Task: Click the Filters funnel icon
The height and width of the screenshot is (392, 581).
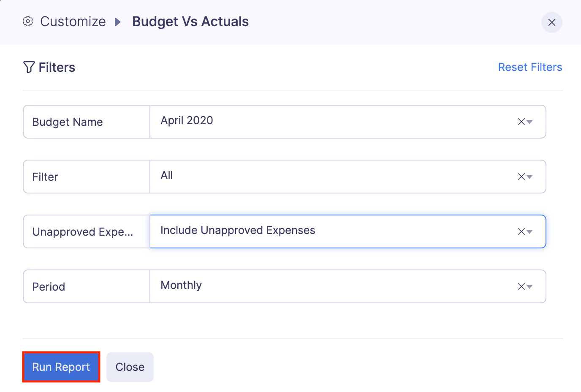Action: 29,67
